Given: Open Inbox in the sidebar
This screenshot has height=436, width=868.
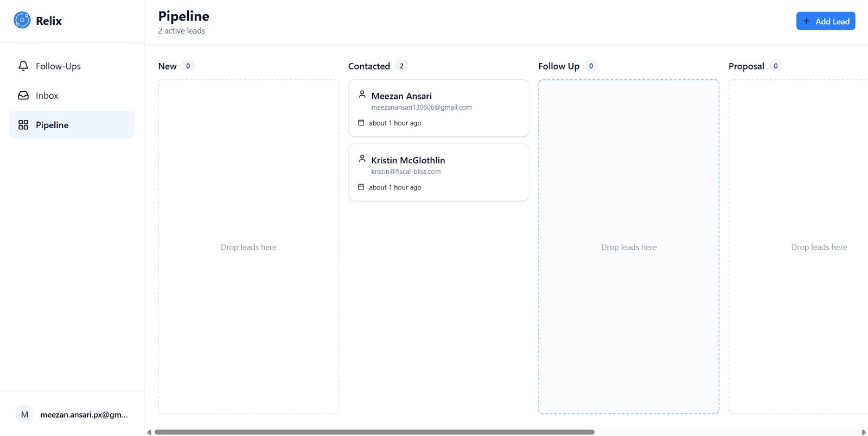Looking at the screenshot, I should [x=72, y=96].
